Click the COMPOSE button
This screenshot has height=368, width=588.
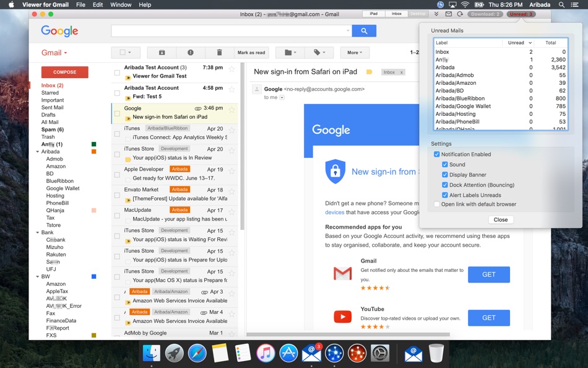click(65, 72)
